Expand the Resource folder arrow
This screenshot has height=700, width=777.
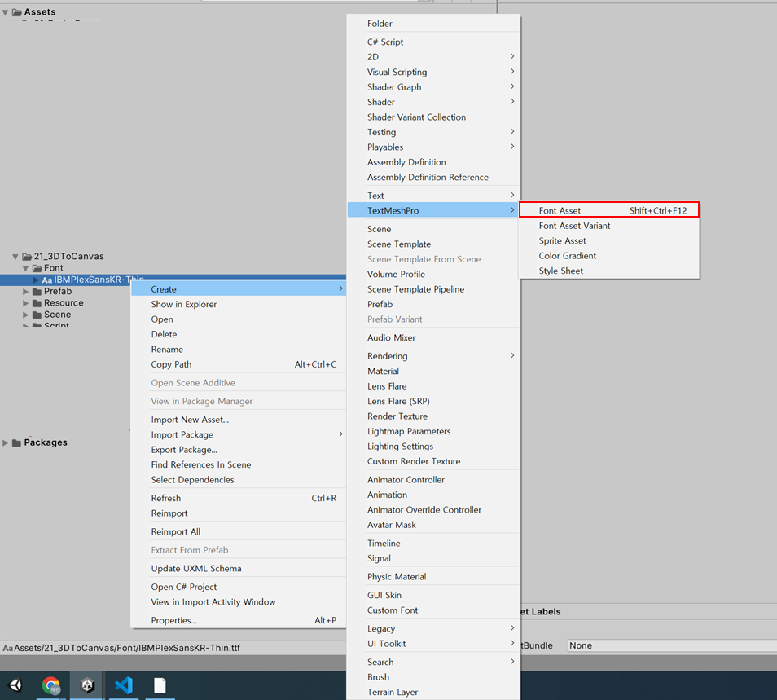pyautogui.click(x=25, y=303)
